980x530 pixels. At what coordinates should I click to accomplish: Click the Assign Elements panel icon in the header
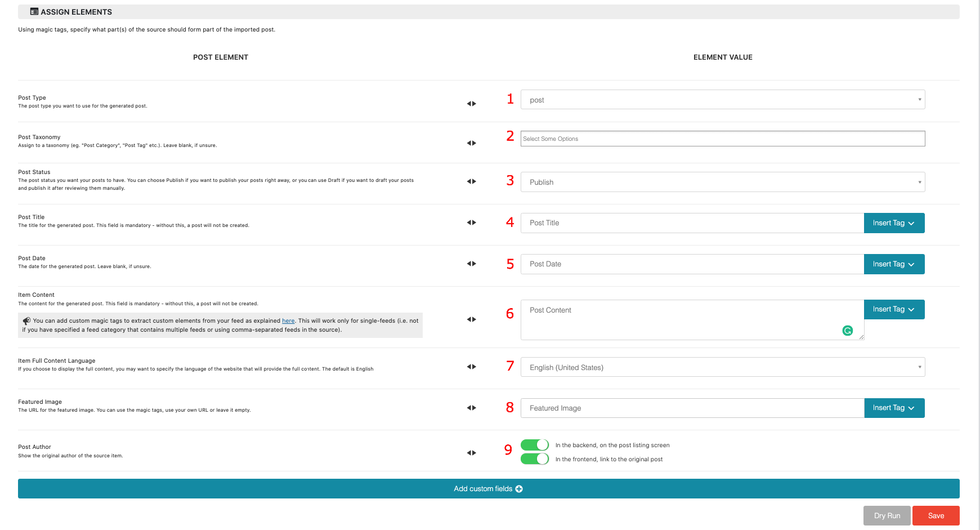click(x=34, y=11)
